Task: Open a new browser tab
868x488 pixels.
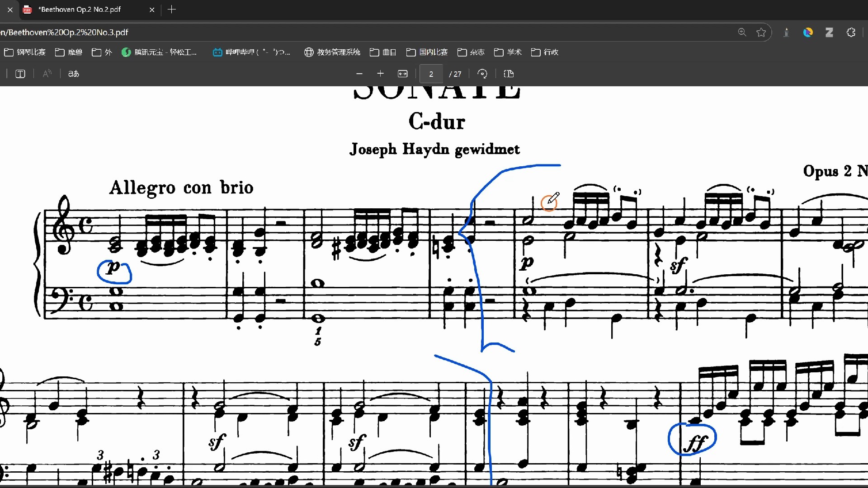Action: point(172,9)
